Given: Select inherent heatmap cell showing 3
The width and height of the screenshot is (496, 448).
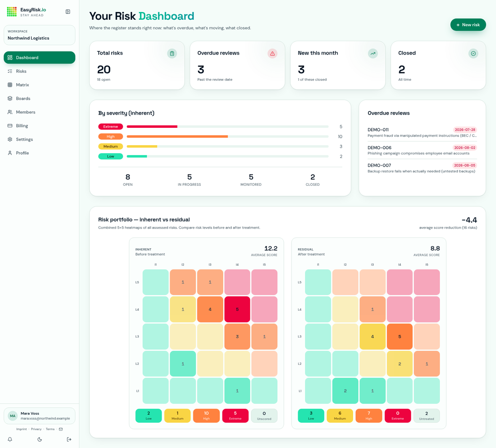Looking at the screenshot, I should [237, 336].
